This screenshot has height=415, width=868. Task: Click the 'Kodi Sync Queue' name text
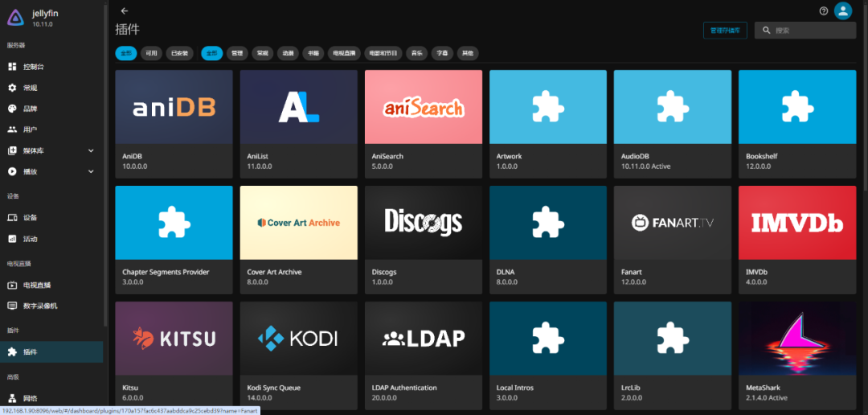tap(273, 388)
